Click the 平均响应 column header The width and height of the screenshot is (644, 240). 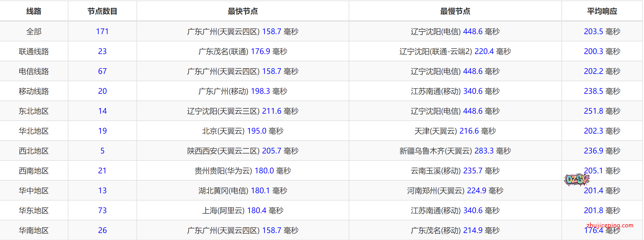[602, 11]
